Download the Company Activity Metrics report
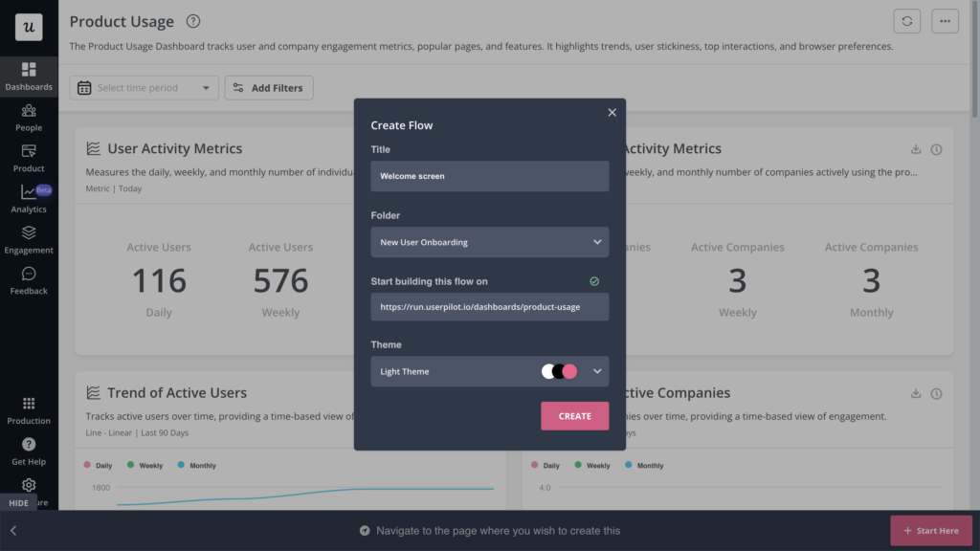 [916, 149]
